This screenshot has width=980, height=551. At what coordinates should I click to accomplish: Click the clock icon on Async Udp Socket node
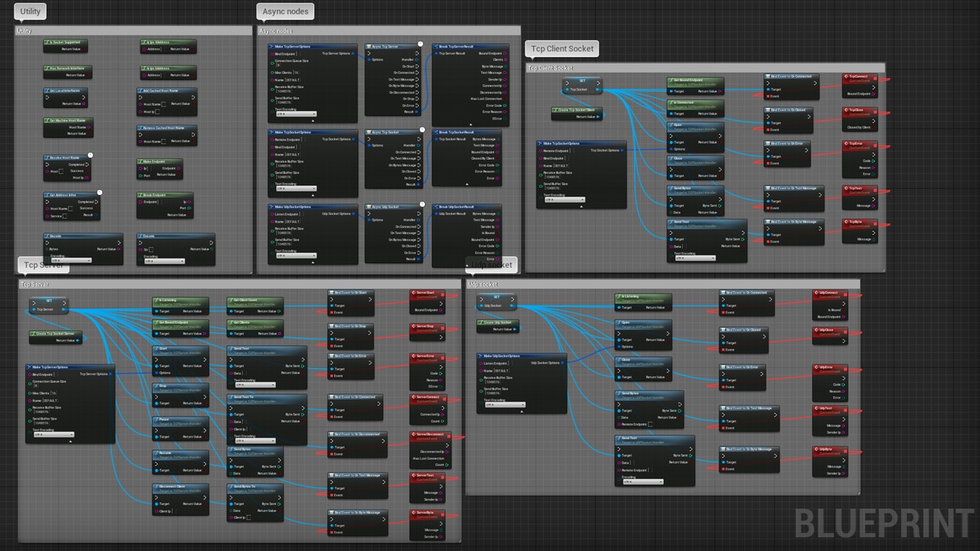tap(420, 205)
